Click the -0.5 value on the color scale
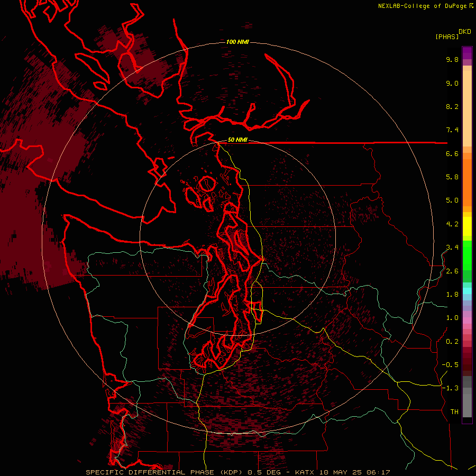 click(450, 365)
